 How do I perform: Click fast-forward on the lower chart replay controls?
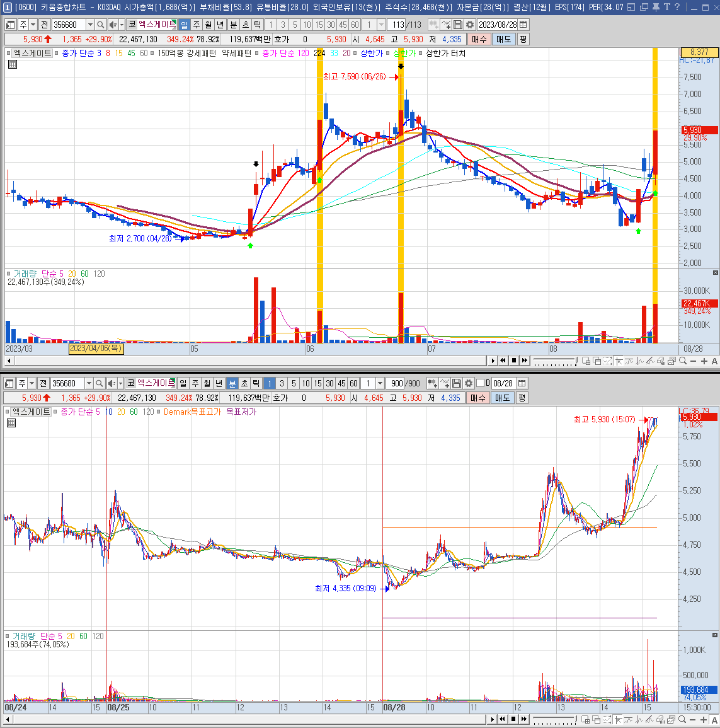coord(523,719)
